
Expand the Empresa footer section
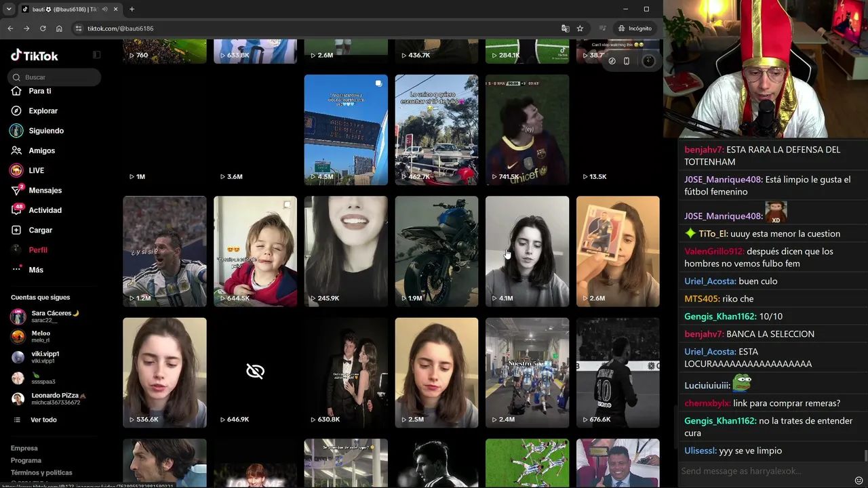click(x=24, y=448)
